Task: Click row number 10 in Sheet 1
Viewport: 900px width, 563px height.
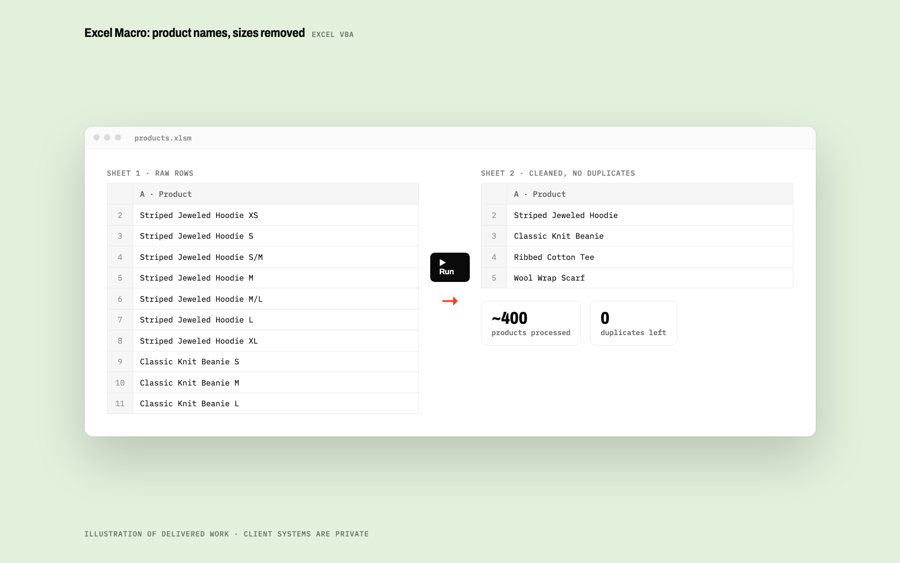Action: 120,383
